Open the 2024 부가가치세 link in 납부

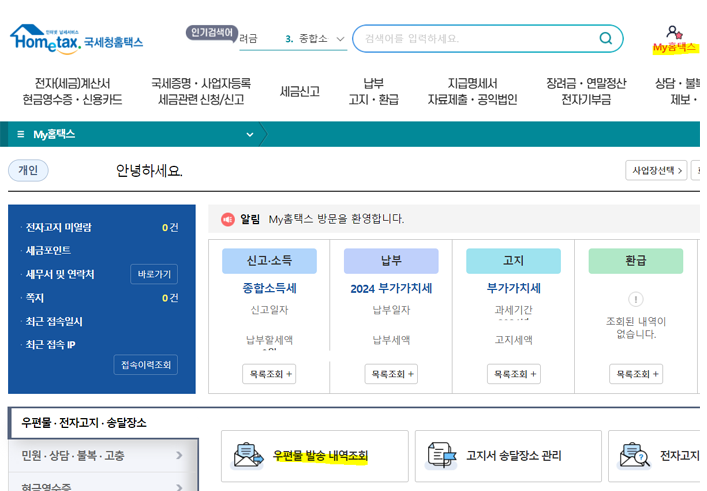(391, 289)
